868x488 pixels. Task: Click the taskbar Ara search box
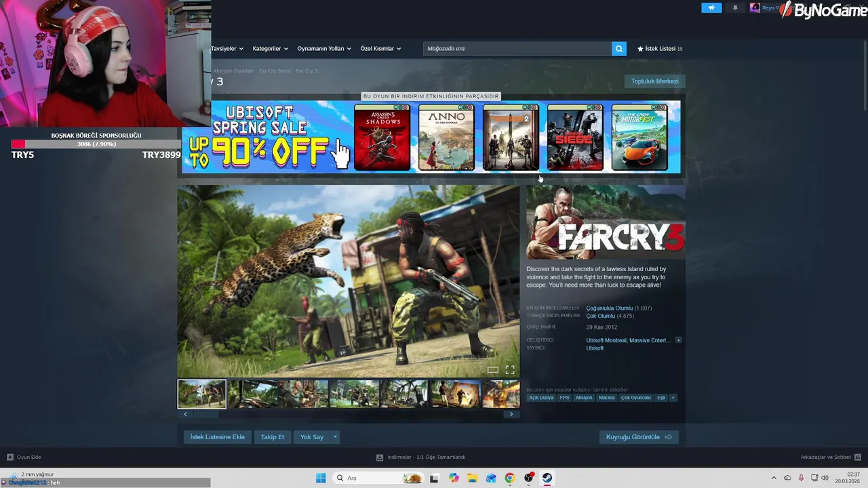click(x=379, y=478)
